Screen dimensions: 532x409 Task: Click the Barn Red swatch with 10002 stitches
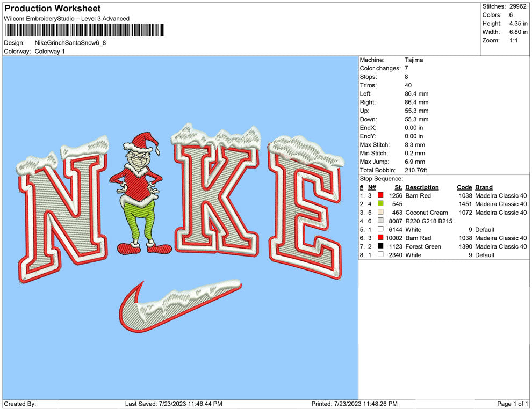click(x=380, y=238)
